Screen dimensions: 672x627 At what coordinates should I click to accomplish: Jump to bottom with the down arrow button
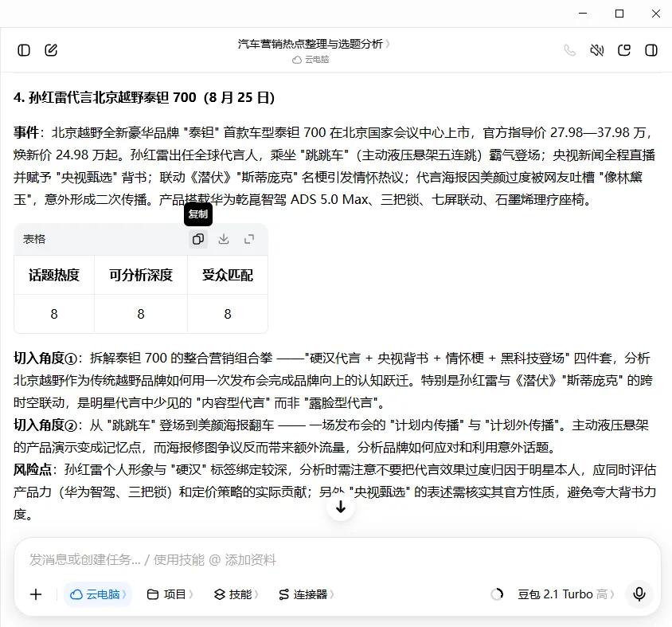point(341,507)
